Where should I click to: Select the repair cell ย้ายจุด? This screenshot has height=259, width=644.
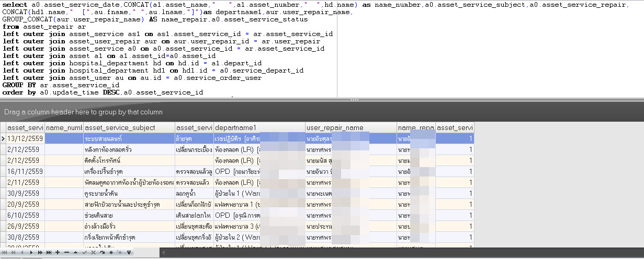(x=195, y=138)
